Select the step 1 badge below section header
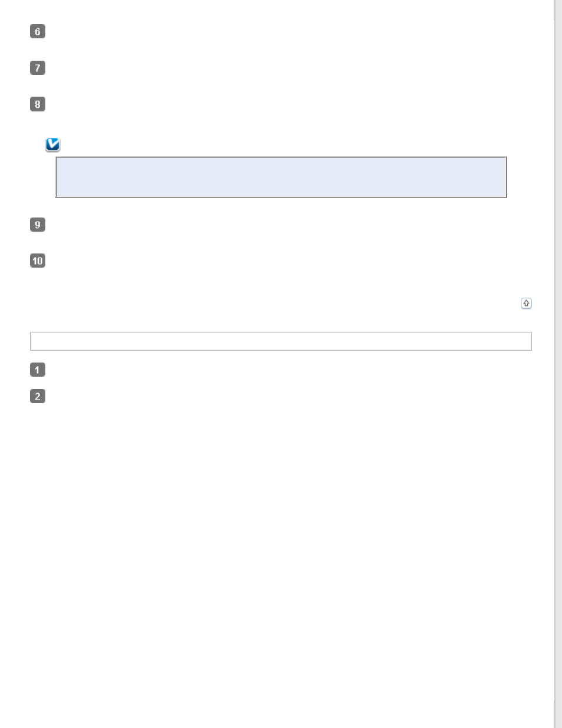 point(38,370)
